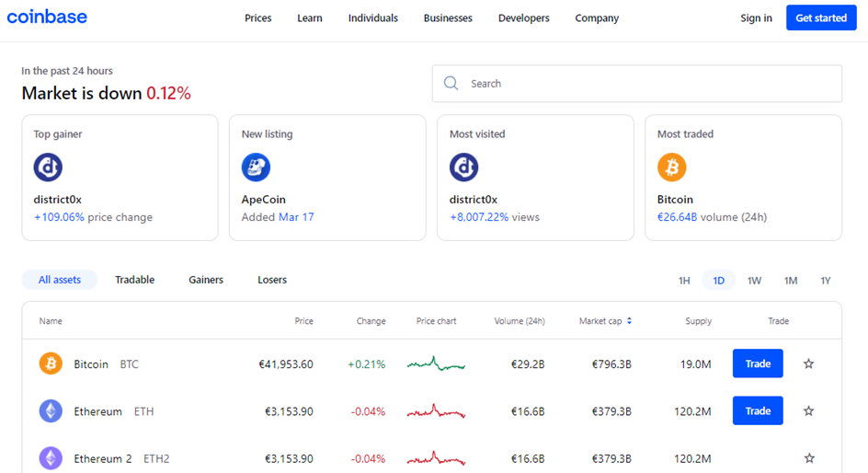
Task: Click the district0x icon in Top gainer card
Action: click(48, 167)
